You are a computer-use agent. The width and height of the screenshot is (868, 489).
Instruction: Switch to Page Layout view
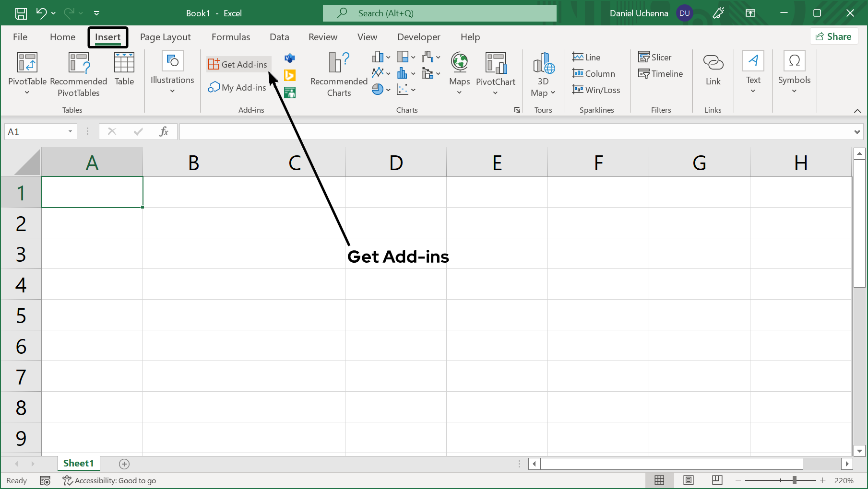point(689,480)
